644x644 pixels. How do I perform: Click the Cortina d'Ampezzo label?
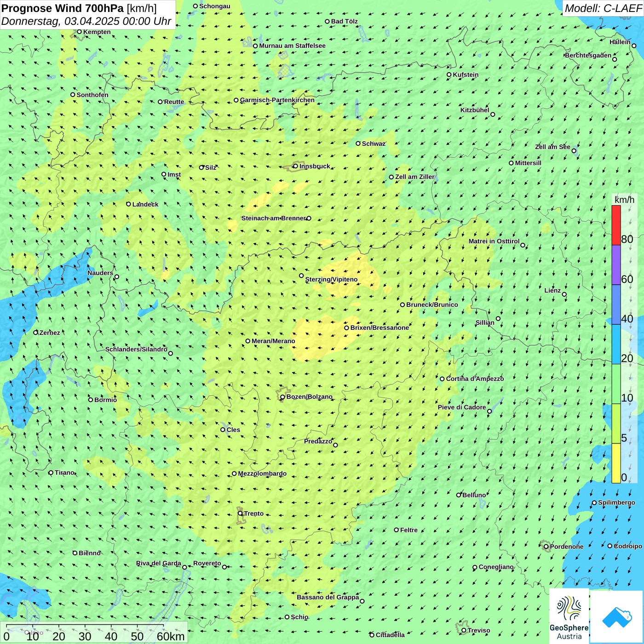pos(475,379)
